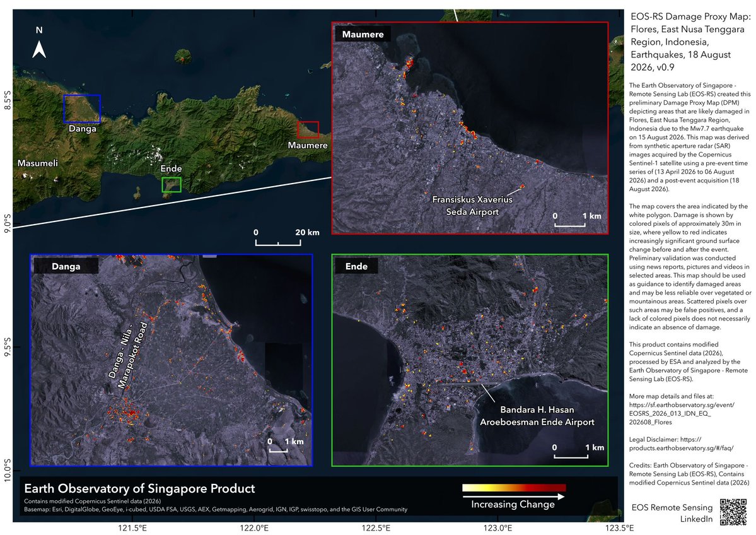This screenshot has width=756, height=535.
Task: Click the blue Danga box on overview map
Action: pos(82,109)
